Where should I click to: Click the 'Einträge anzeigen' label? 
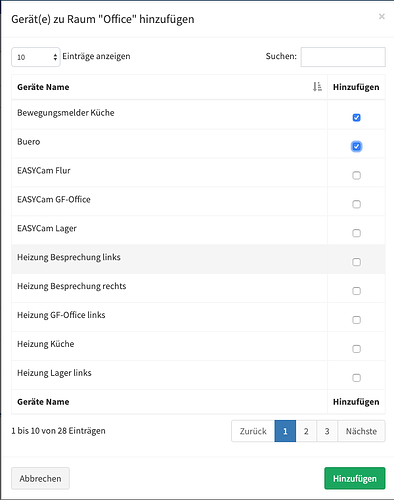96,56
